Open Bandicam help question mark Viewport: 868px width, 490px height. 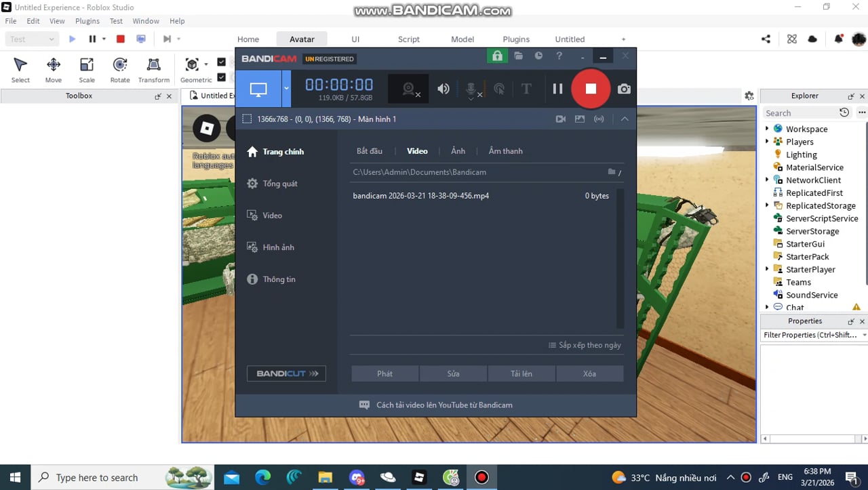(x=559, y=56)
